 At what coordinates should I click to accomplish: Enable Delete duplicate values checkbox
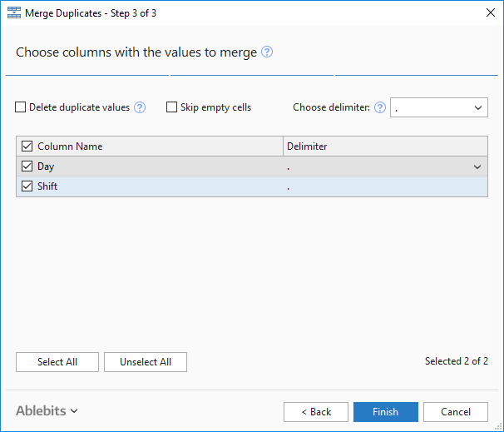(x=20, y=107)
